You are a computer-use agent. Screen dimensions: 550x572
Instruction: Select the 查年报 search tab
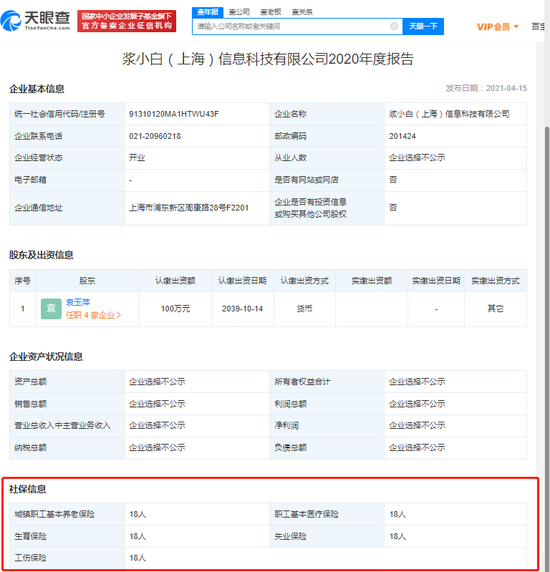(208, 12)
